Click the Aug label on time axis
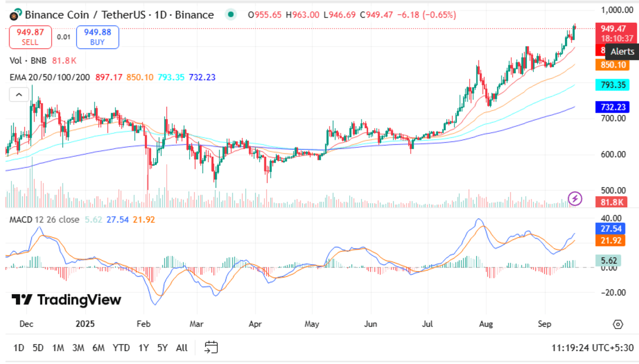The image size is (639, 364). click(486, 324)
